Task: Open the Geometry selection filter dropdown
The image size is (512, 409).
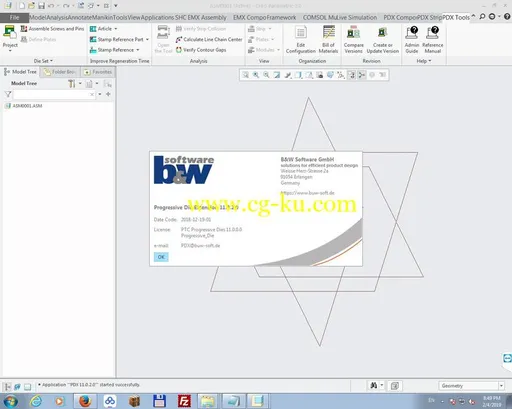Action: [501, 386]
